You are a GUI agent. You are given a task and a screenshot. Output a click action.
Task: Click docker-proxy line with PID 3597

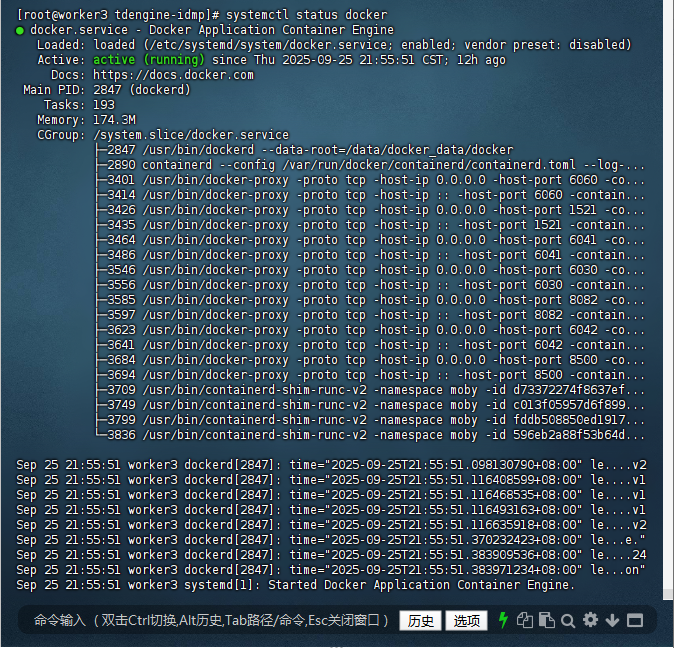(x=376, y=315)
